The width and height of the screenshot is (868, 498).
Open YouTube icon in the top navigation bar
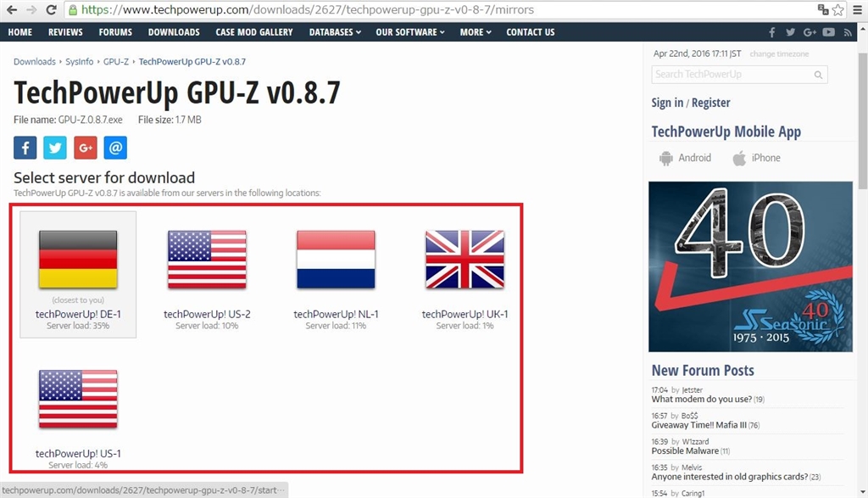point(829,32)
